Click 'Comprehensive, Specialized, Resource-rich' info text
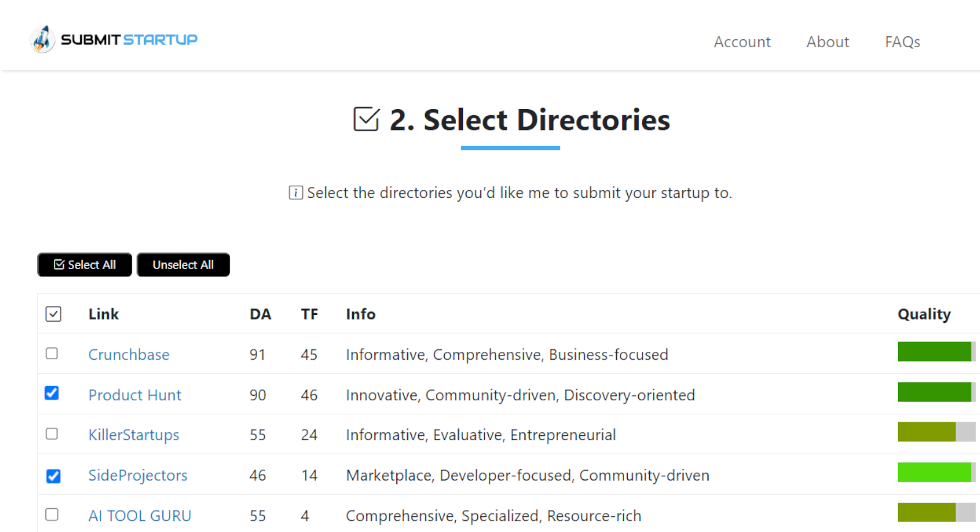 coord(493,515)
